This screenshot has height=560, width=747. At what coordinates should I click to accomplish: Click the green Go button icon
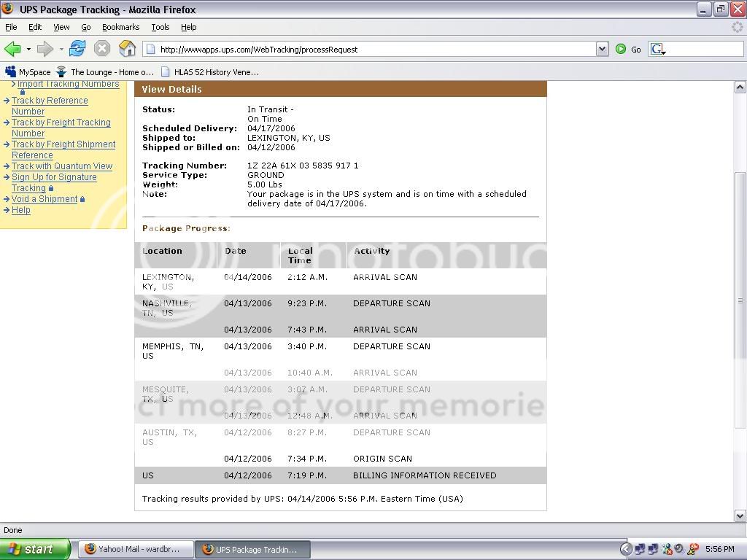tap(620, 49)
